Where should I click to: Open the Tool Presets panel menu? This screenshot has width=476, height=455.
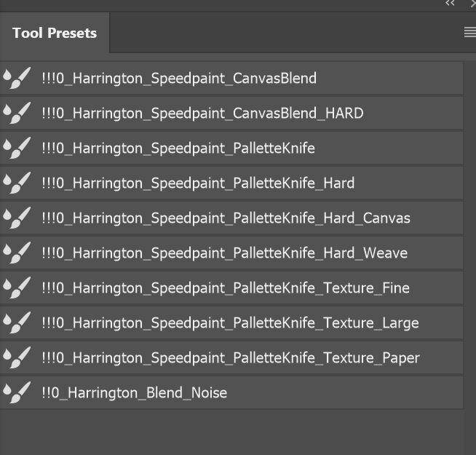[x=469, y=33]
